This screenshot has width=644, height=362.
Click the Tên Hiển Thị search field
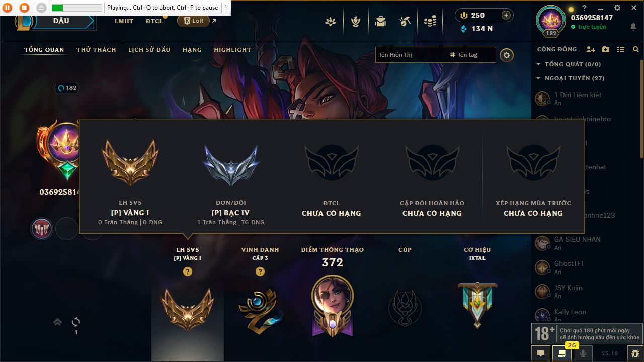click(x=411, y=55)
